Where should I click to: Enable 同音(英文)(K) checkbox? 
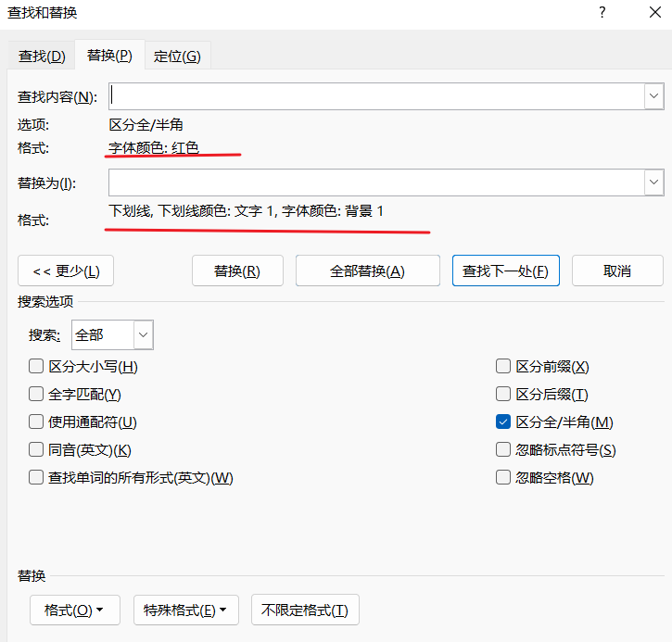[x=36, y=449]
